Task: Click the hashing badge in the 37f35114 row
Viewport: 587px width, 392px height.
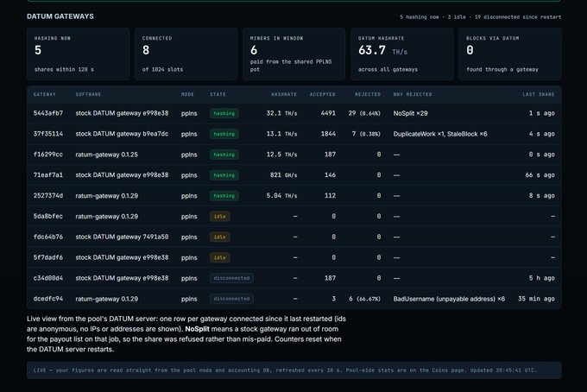Action: coord(224,134)
